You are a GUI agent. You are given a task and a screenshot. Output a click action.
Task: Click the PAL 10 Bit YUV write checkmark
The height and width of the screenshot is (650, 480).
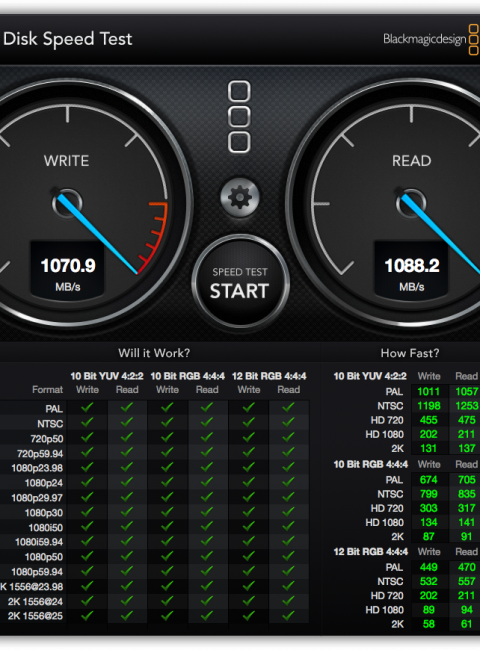87,408
